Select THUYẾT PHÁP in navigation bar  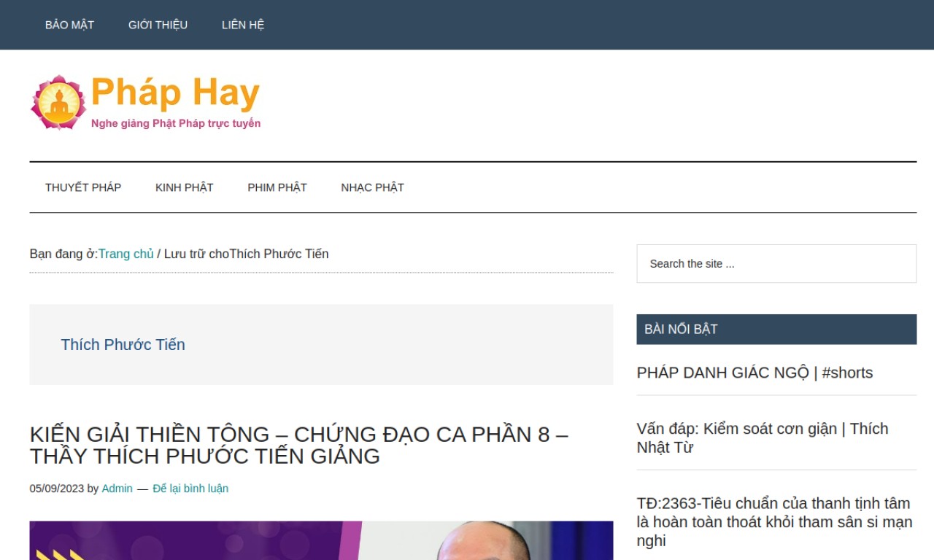tap(83, 187)
